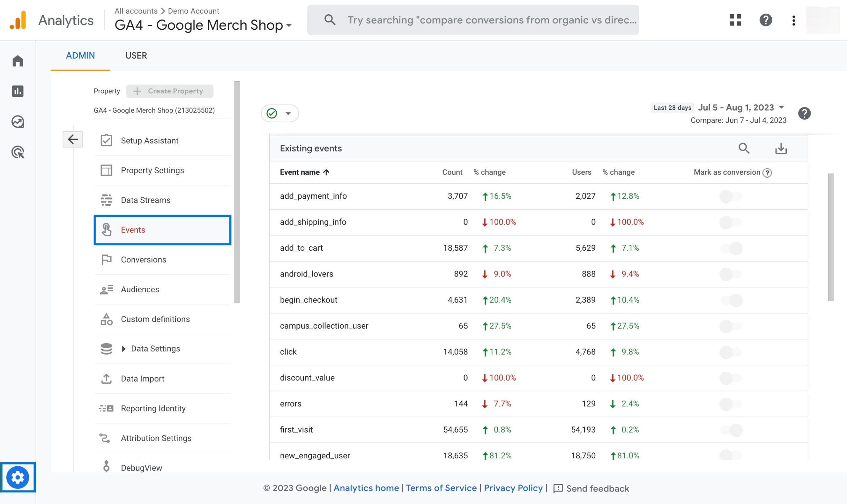Switch to the USER tab

coord(136,55)
